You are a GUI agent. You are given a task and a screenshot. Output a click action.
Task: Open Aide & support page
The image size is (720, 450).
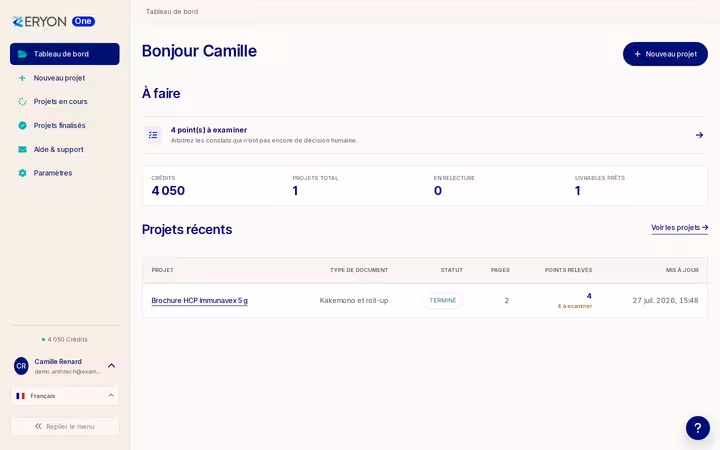point(65,149)
